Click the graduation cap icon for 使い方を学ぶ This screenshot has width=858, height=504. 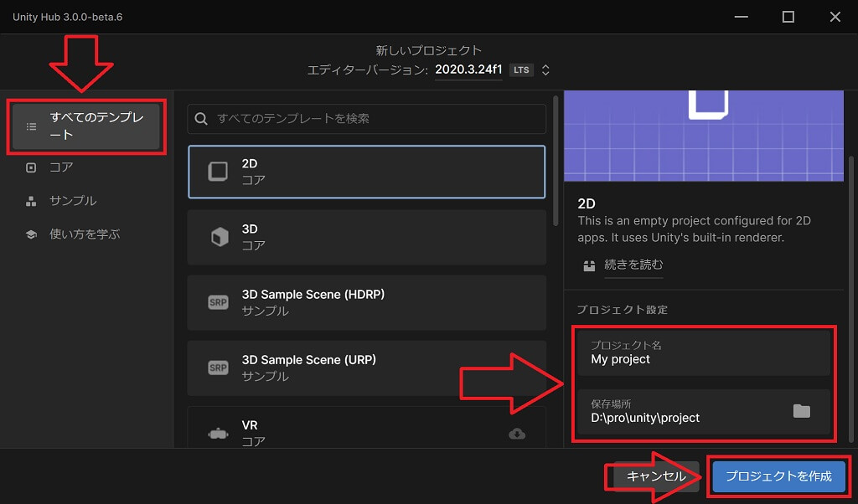pyautogui.click(x=31, y=234)
